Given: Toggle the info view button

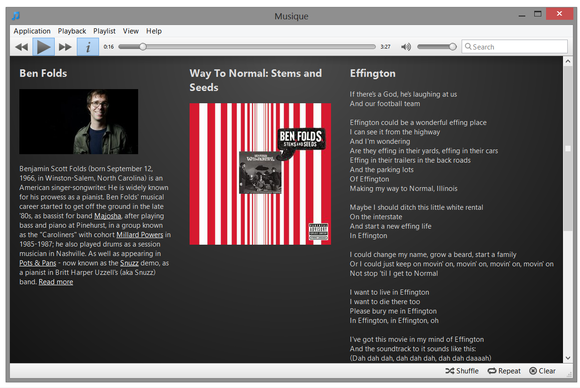Looking at the screenshot, I should pyautogui.click(x=88, y=47).
